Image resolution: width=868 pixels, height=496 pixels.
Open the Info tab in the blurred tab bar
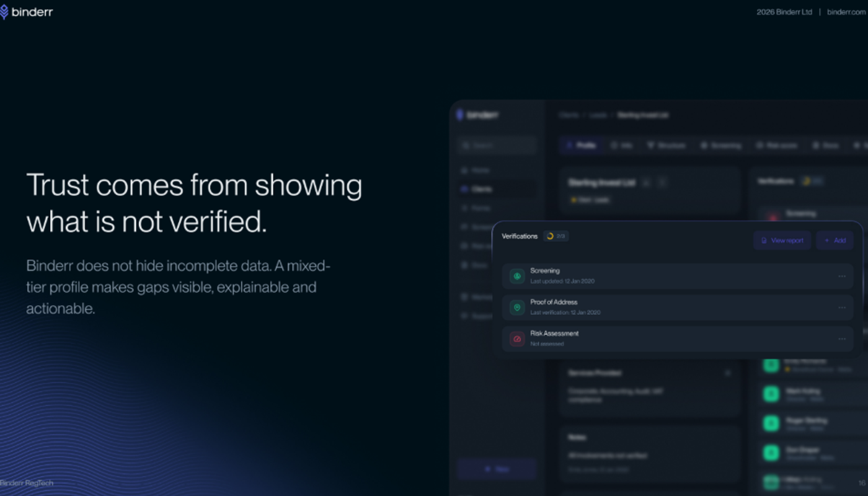point(621,145)
